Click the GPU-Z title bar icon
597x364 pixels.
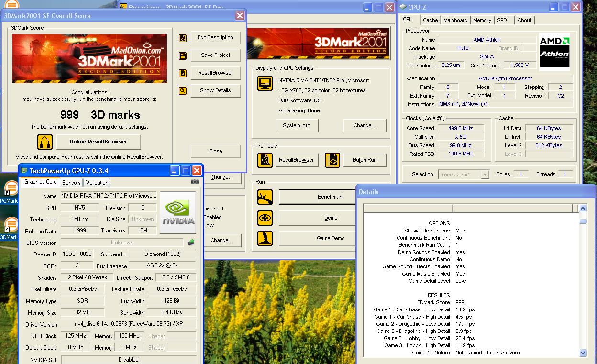24,171
